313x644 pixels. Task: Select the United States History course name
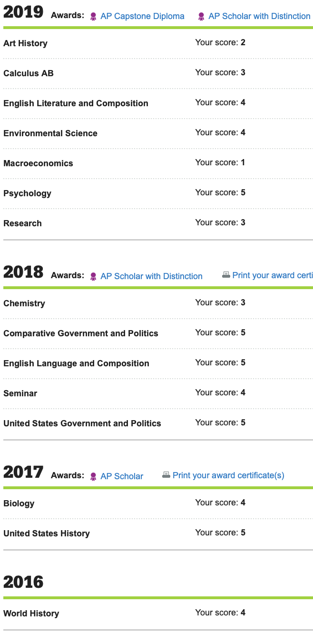tap(46, 533)
